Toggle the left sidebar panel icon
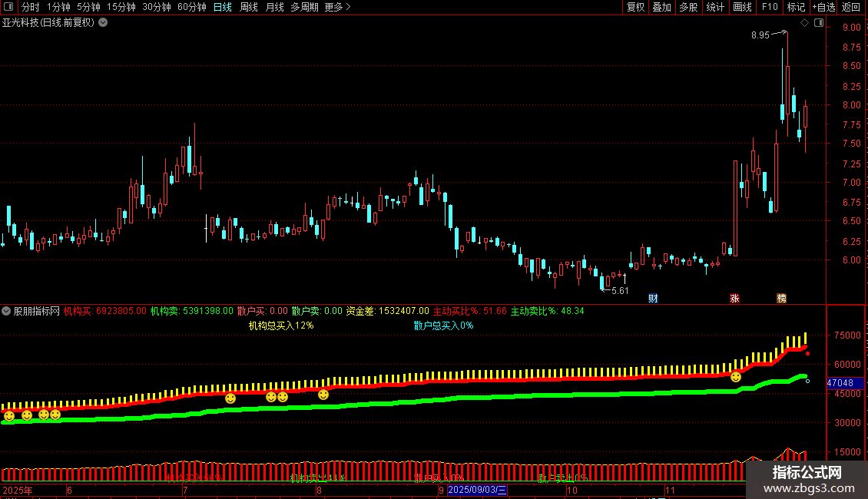Viewport: 868px width, 499px height. click(9, 7)
